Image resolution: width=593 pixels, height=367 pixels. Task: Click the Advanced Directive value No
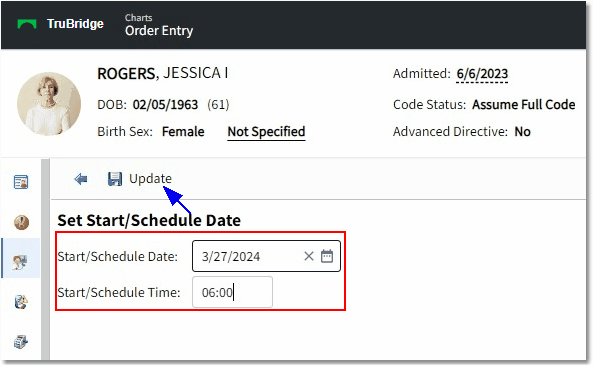click(x=522, y=132)
